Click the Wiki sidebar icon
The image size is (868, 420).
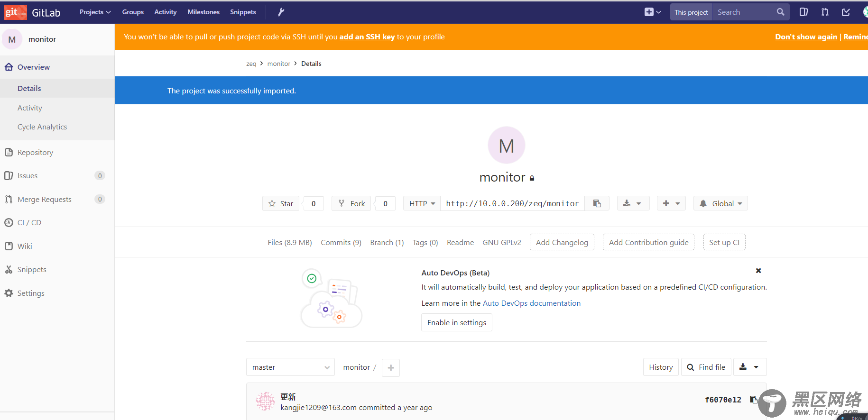(x=9, y=247)
